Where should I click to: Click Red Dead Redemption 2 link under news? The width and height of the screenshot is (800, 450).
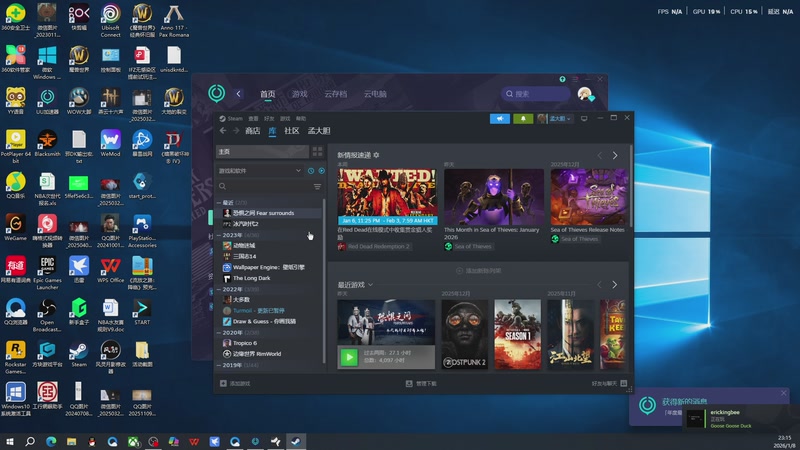[x=374, y=246]
